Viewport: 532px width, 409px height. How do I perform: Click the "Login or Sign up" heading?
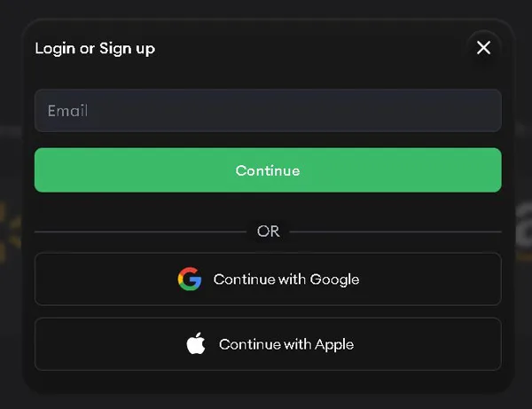click(x=95, y=48)
